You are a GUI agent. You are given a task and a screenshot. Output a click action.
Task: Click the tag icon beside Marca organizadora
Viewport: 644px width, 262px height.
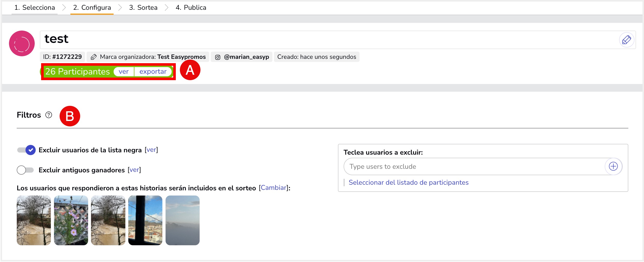pyautogui.click(x=94, y=57)
